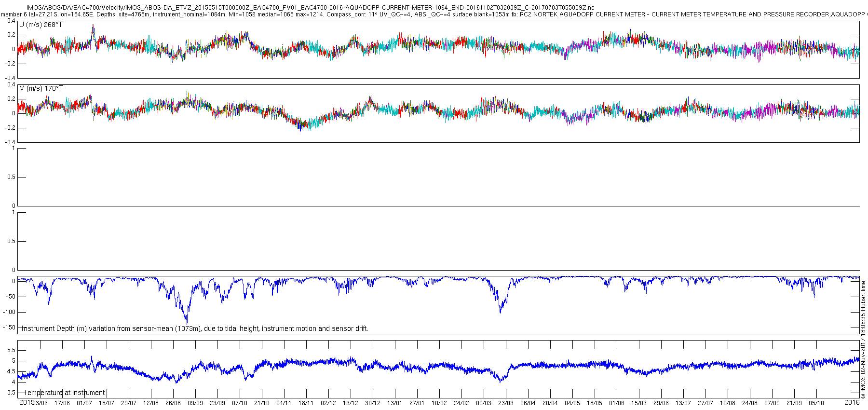Select the 09/09 date tick label
The width and height of the screenshot is (868, 410).
pyautogui.click(x=195, y=403)
